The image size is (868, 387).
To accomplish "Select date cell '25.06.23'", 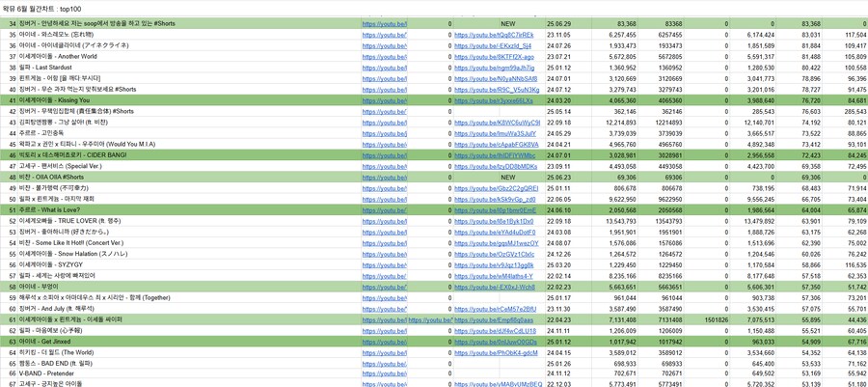I will click(568, 178).
